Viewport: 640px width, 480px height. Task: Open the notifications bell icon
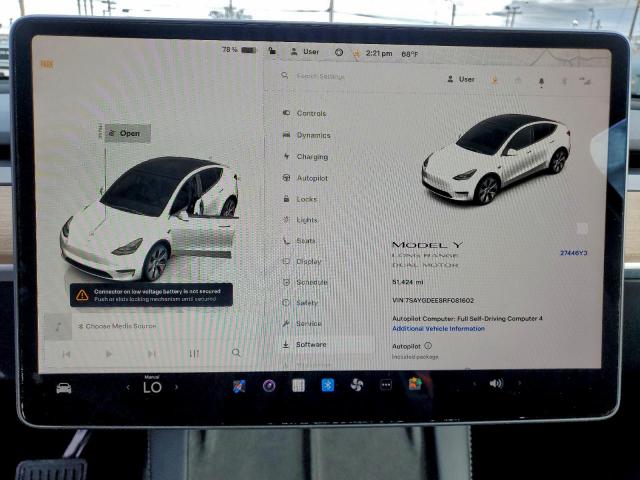(541, 82)
